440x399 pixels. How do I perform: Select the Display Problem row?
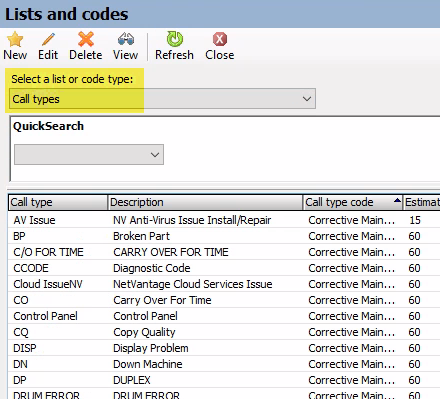(224, 348)
